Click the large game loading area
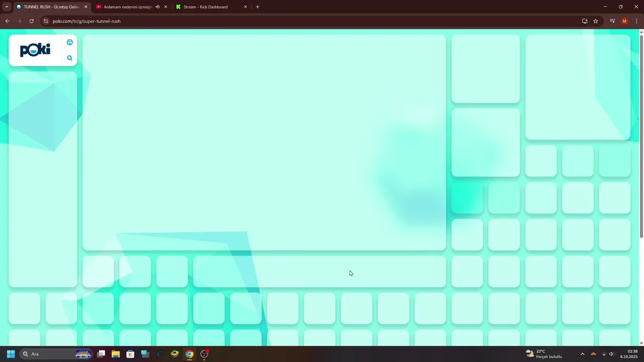This screenshot has height=362, width=644. coord(264,142)
